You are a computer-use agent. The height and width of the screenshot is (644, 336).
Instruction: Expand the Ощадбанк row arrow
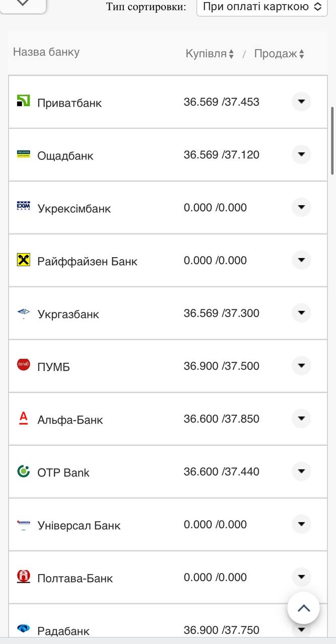coord(301,154)
